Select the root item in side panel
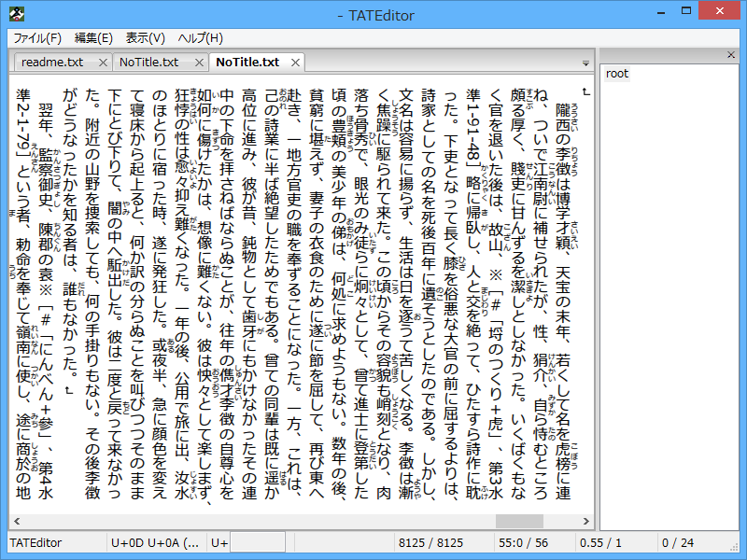Screen dimensions: 747x560 click(x=617, y=74)
